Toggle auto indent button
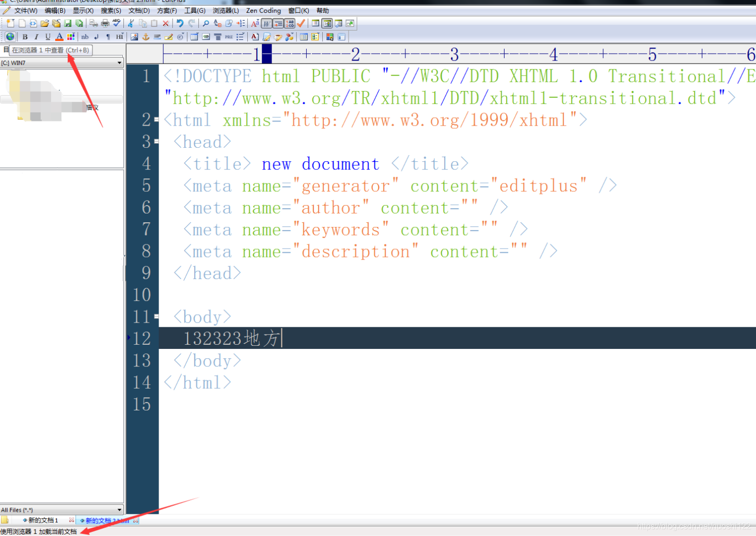This screenshot has width=756, height=536. point(278,23)
